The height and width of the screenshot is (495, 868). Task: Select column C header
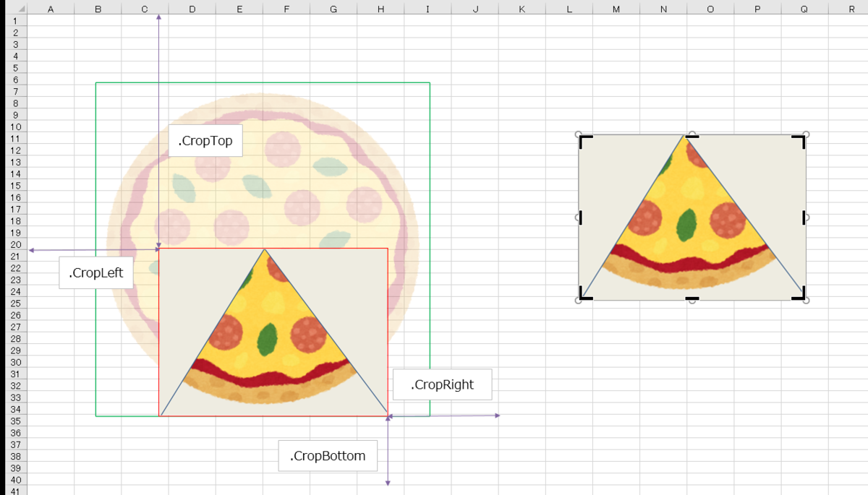pos(145,9)
